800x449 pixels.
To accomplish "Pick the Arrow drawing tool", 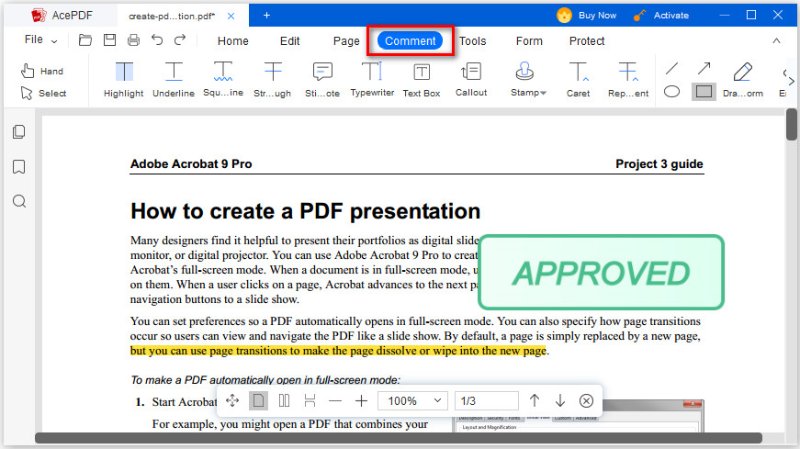I will coord(704,68).
